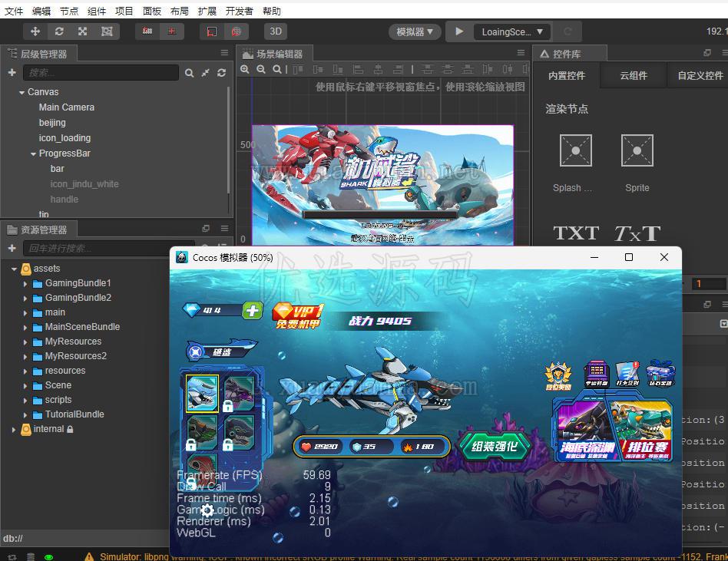Reset the scene editor zoom
Image resolution: width=728 pixels, height=561 pixels.
tap(276, 69)
